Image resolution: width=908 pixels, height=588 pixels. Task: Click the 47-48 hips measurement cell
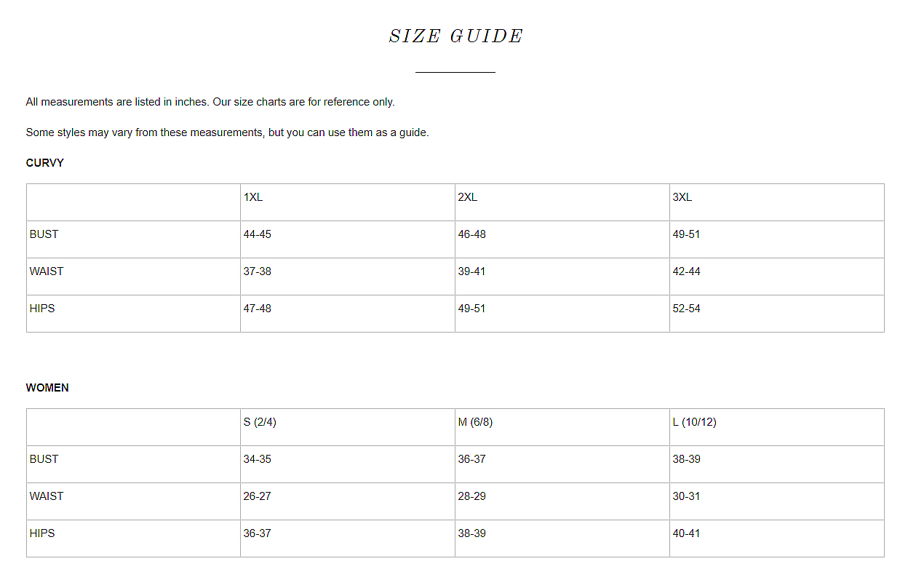[258, 309]
